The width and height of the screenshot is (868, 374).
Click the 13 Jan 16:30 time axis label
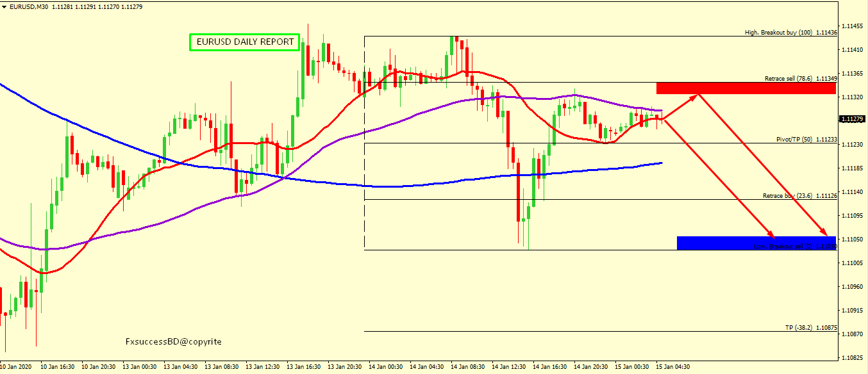[x=304, y=367]
